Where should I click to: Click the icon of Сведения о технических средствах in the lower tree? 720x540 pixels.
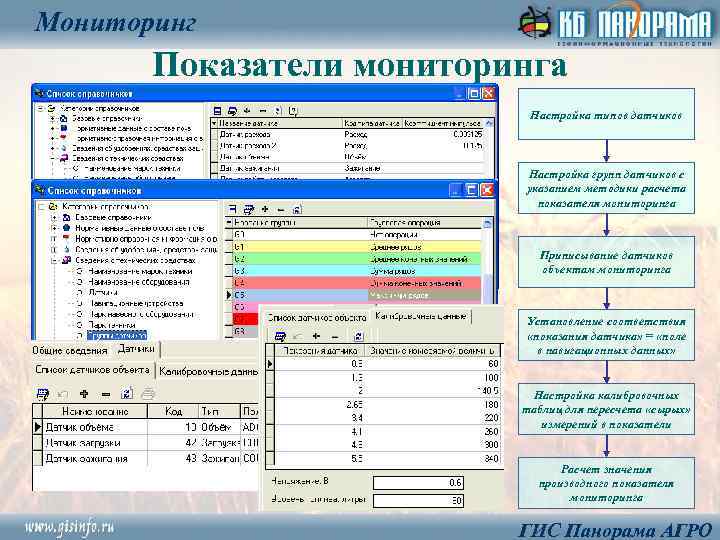coord(67,260)
